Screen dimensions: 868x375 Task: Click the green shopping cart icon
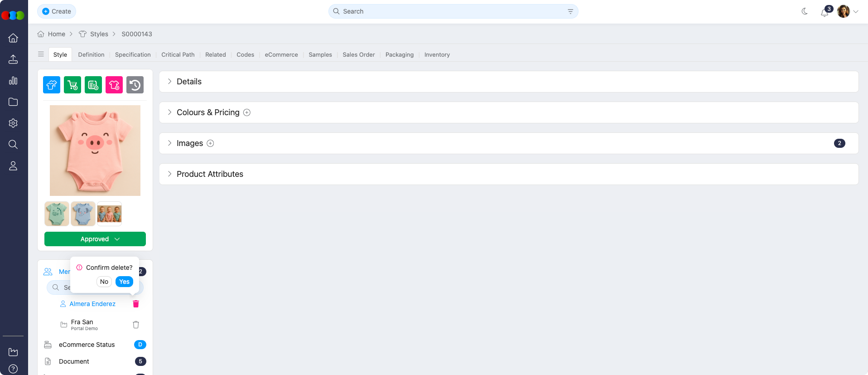pyautogui.click(x=72, y=85)
